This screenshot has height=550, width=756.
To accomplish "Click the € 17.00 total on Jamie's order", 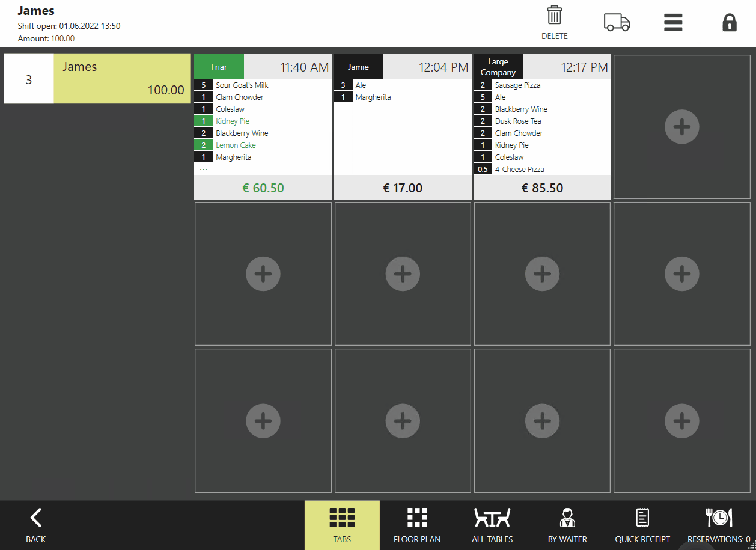I will (403, 188).
